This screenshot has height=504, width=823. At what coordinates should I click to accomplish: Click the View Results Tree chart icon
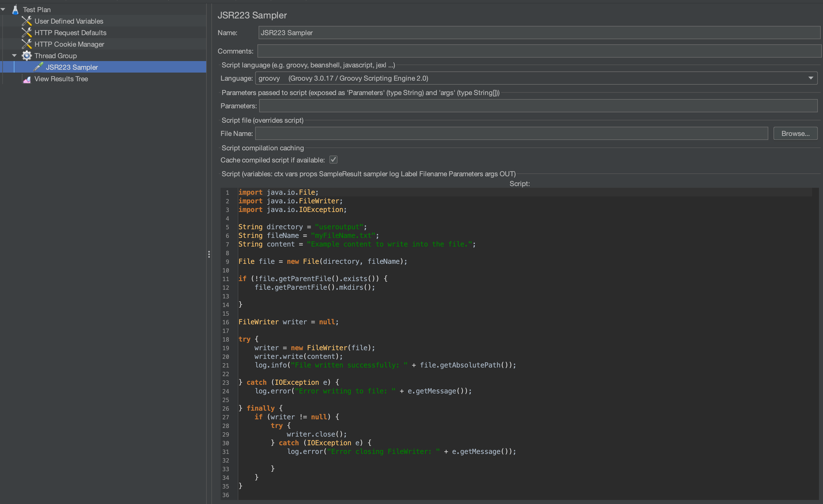pos(27,79)
